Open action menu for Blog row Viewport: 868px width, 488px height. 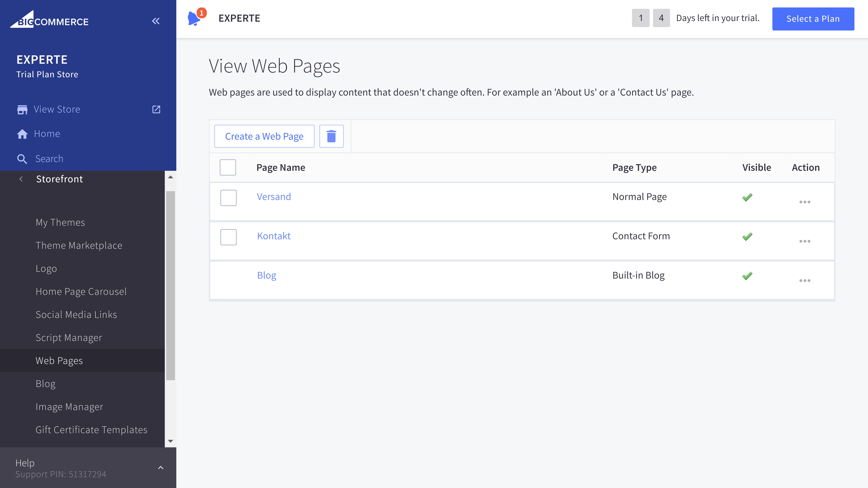805,280
